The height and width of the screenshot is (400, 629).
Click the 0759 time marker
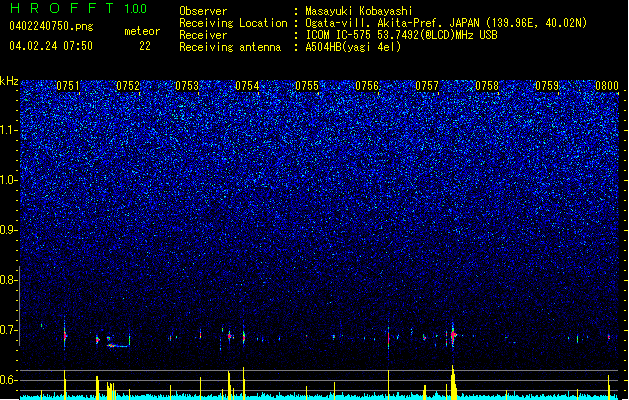pyautogui.click(x=547, y=86)
